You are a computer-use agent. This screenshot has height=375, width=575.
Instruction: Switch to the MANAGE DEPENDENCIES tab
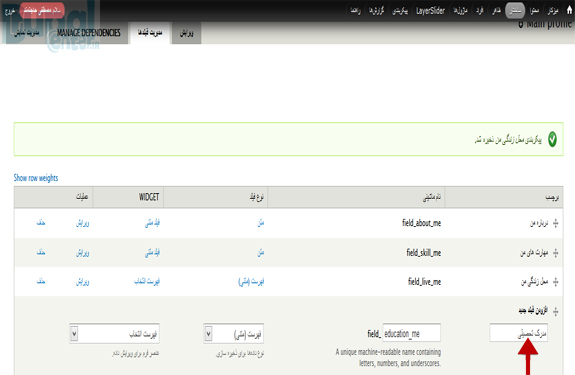(x=89, y=33)
